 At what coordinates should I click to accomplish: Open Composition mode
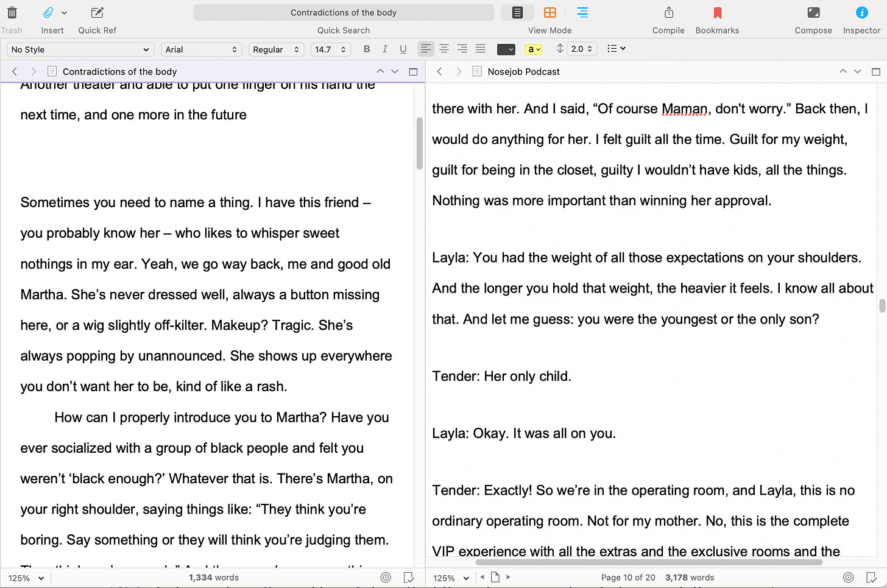click(x=813, y=12)
